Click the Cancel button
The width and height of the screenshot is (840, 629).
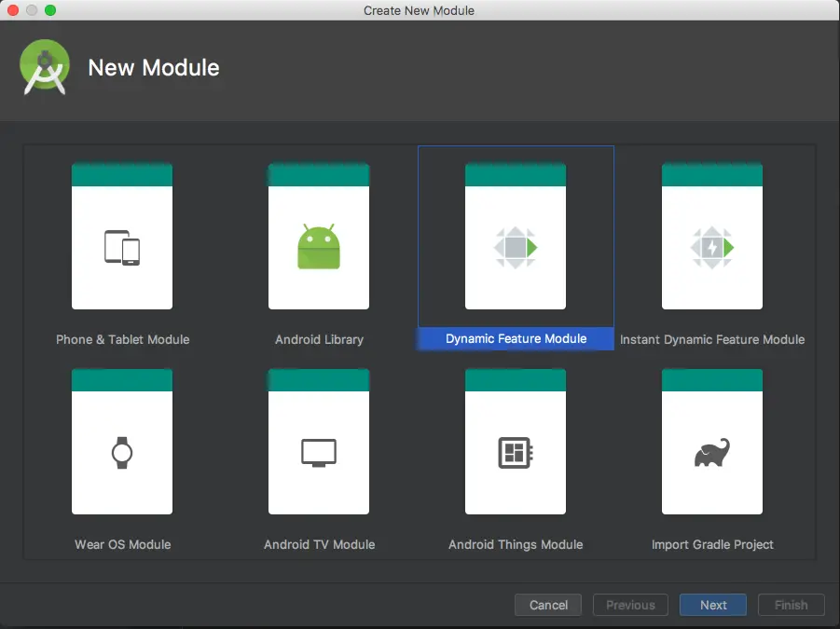(548, 605)
